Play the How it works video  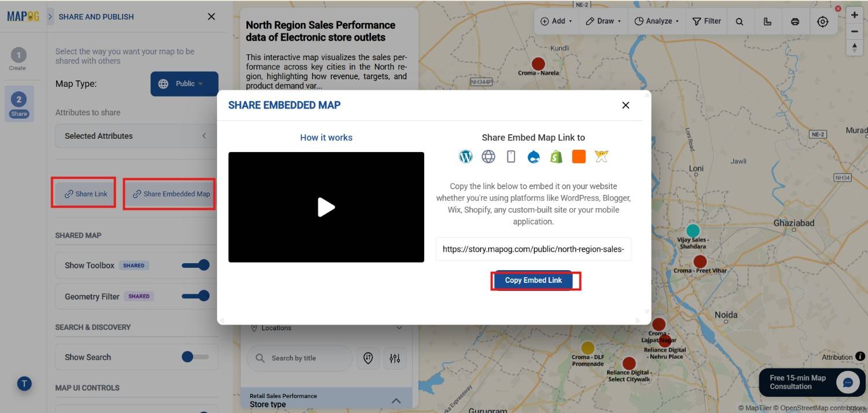[x=326, y=207]
